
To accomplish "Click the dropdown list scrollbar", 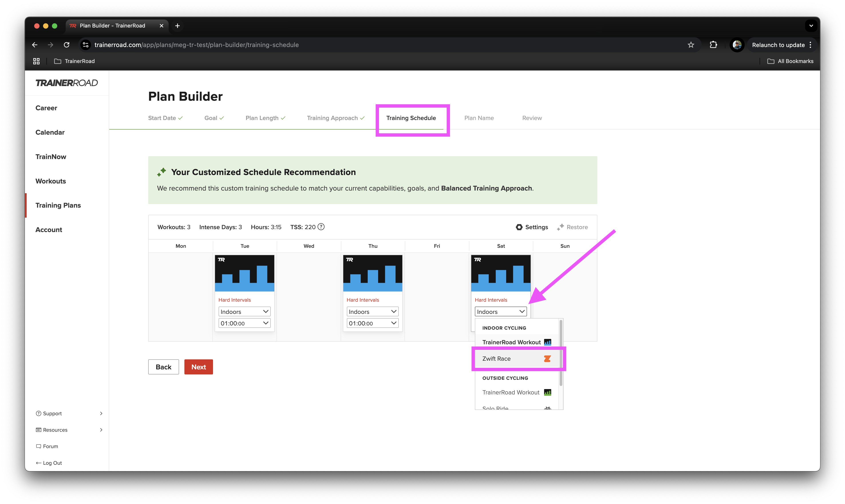I will pyautogui.click(x=561, y=353).
